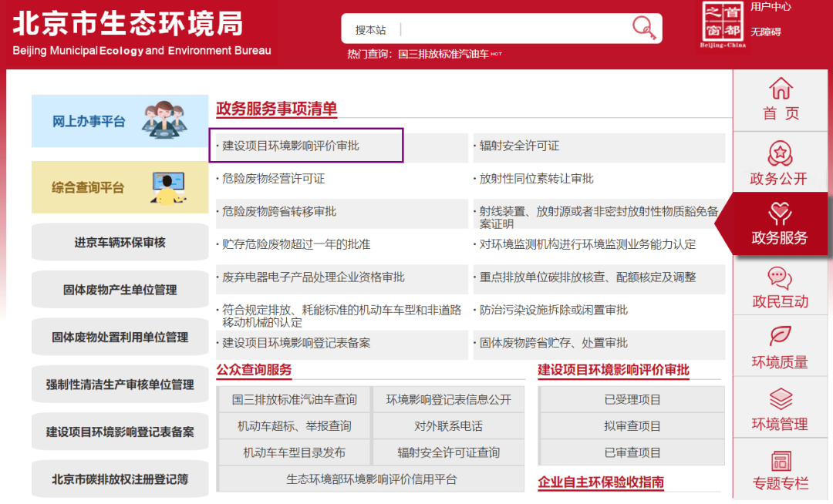Open the 首页 home icon

pyautogui.click(x=781, y=89)
